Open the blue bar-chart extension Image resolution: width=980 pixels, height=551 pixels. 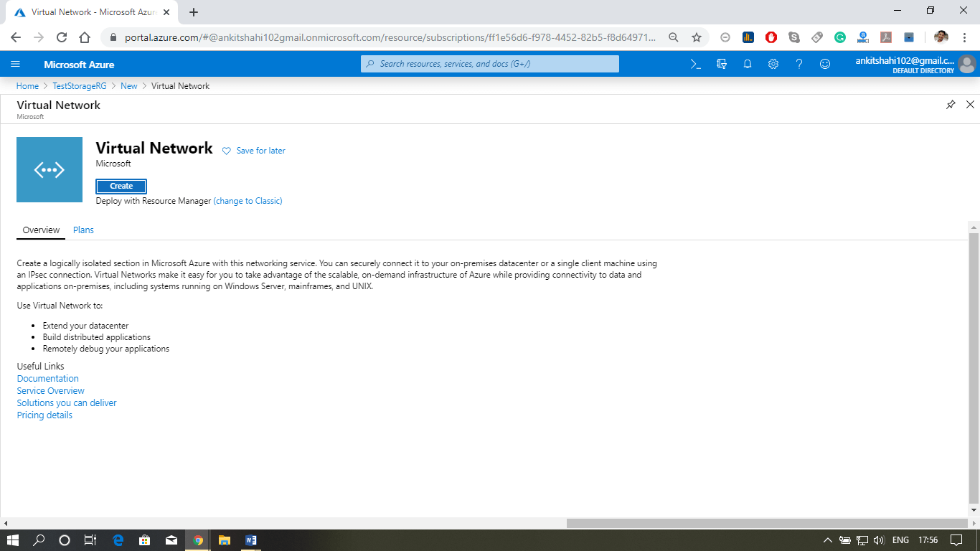click(x=748, y=37)
